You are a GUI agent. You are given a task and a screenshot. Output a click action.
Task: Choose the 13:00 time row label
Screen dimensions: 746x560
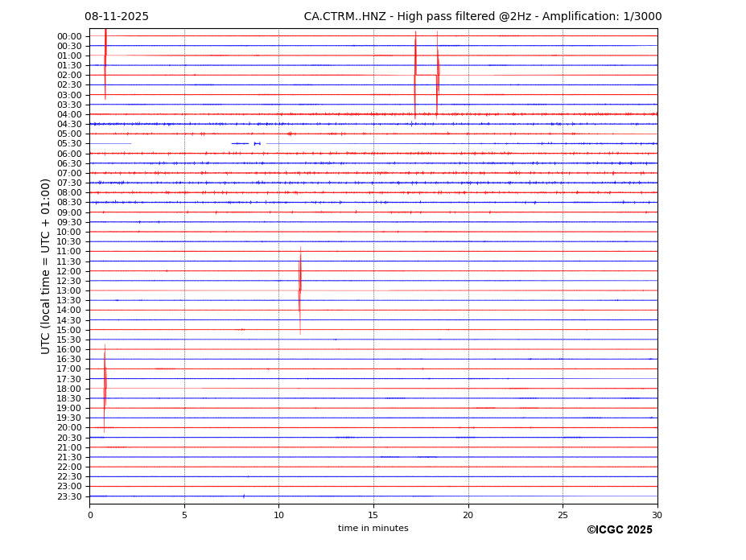click(x=68, y=290)
